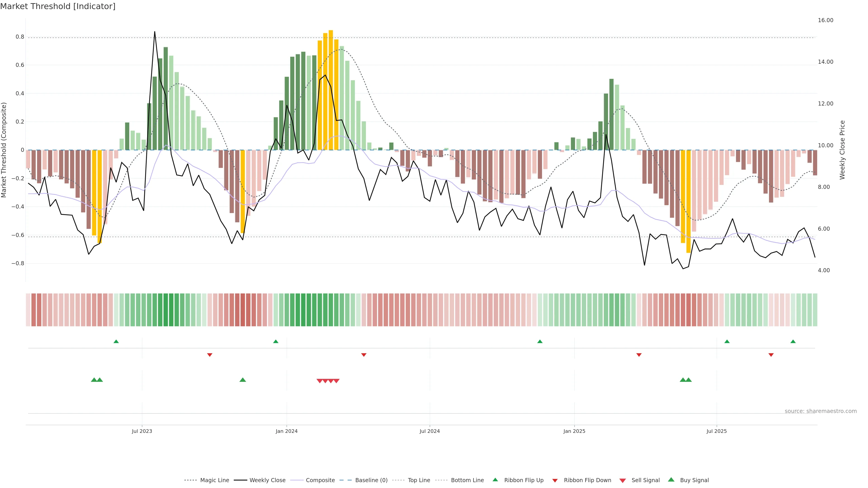Click the Buy Signal legend icon
This screenshot has height=488, width=868.
(671, 480)
